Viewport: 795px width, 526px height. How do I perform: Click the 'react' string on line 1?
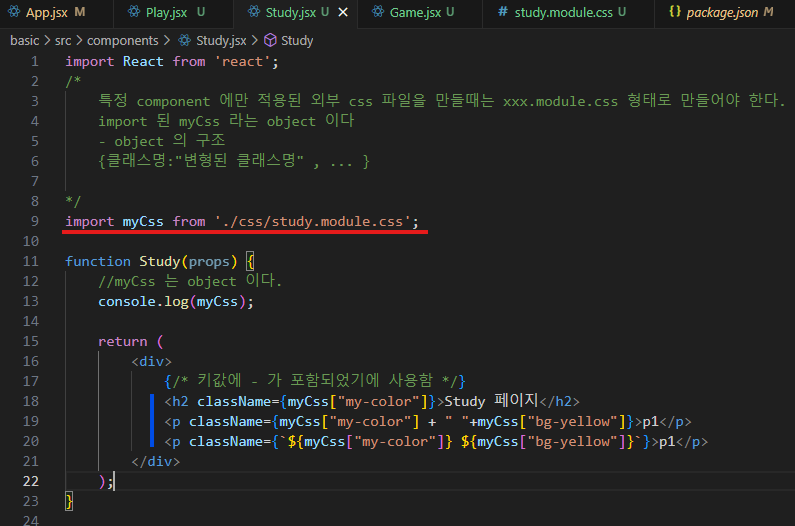pyautogui.click(x=242, y=62)
